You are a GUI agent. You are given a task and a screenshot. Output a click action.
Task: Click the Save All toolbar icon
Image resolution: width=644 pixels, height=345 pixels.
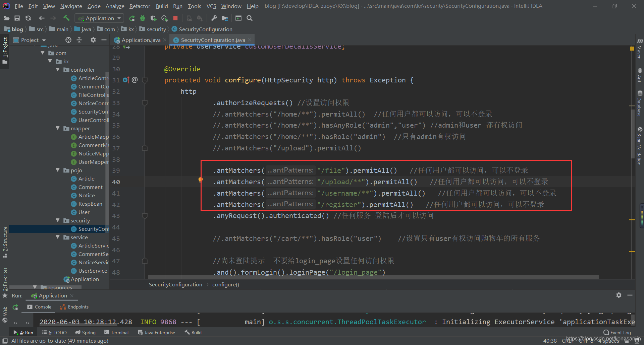click(17, 18)
